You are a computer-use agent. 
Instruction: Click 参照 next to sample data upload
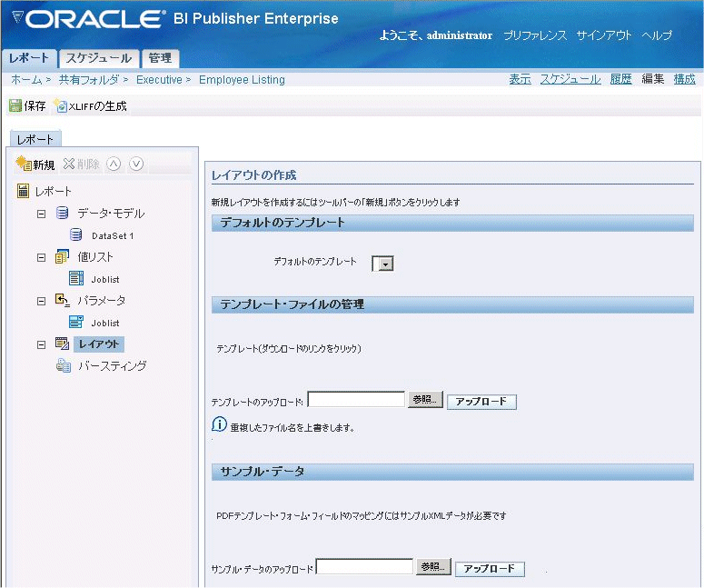pyautogui.click(x=432, y=567)
